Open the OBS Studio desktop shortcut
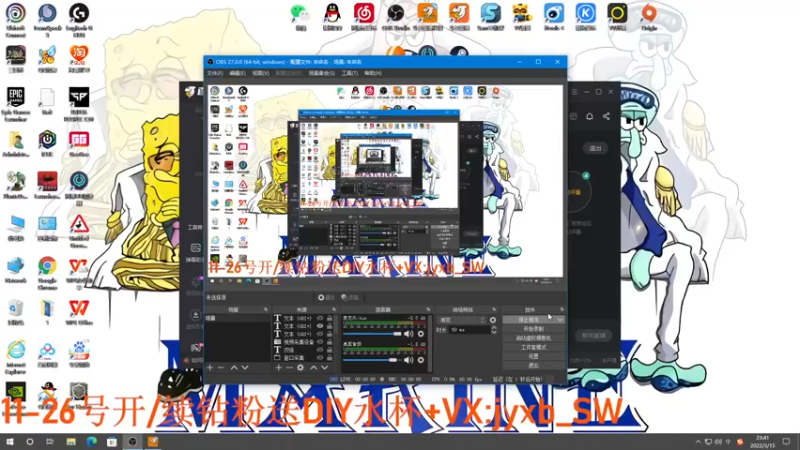800x450 pixels. 395,17
